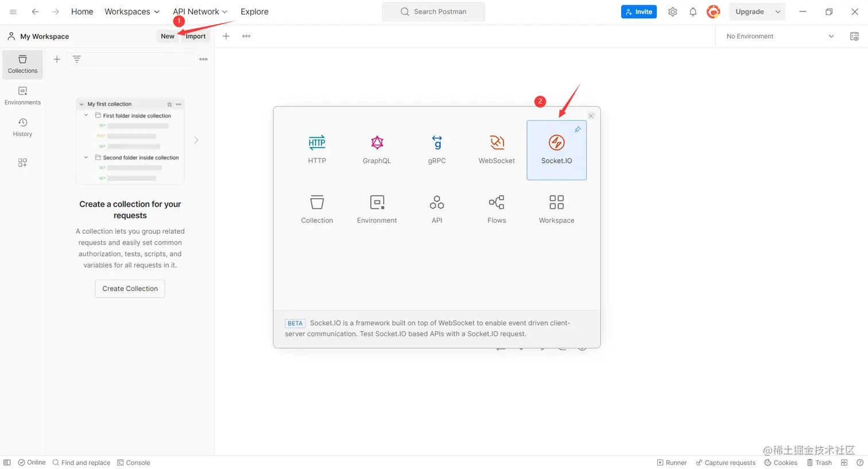Open the user avatar menu
Viewport: 868px width, 469px height.
(x=713, y=11)
